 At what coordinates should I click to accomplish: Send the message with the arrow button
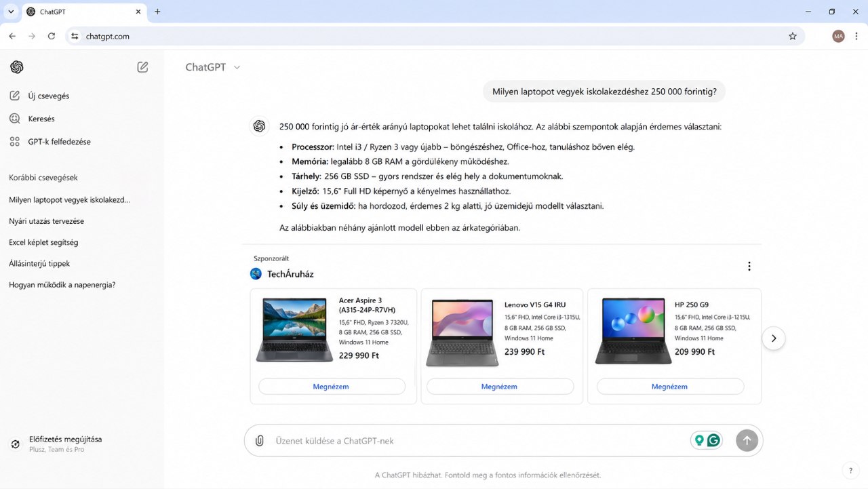(x=747, y=440)
